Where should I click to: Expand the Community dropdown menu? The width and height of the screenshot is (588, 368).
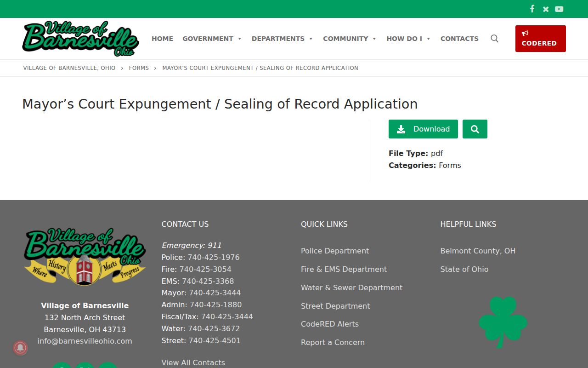[350, 39]
